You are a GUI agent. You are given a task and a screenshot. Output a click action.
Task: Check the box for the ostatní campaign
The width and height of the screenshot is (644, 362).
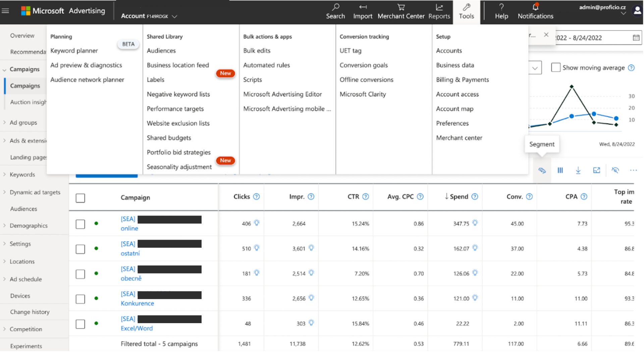click(80, 249)
